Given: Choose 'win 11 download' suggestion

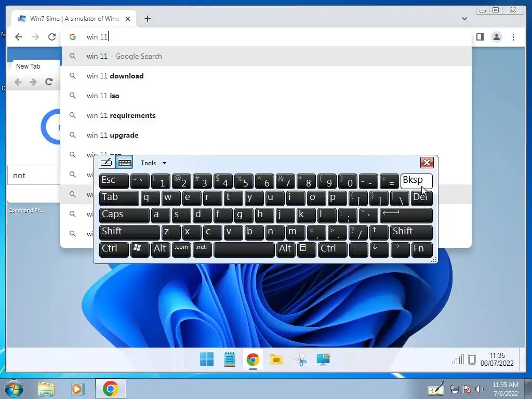Looking at the screenshot, I should [267, 76].
